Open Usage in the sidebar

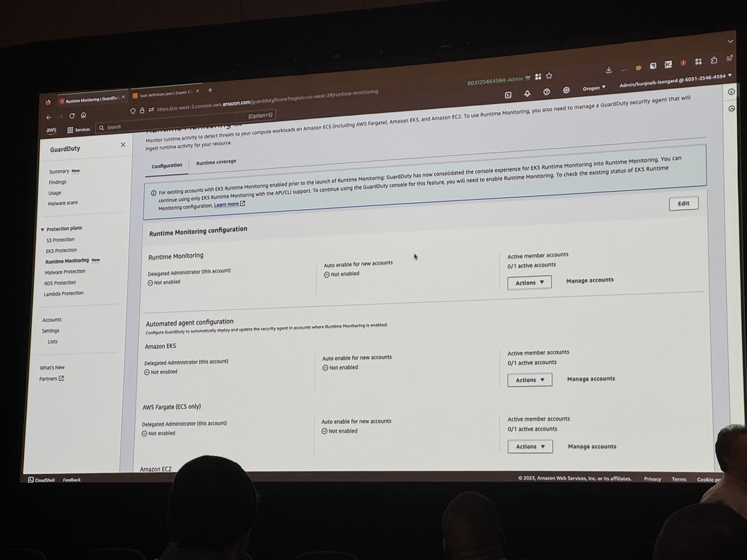coord(55,193)
